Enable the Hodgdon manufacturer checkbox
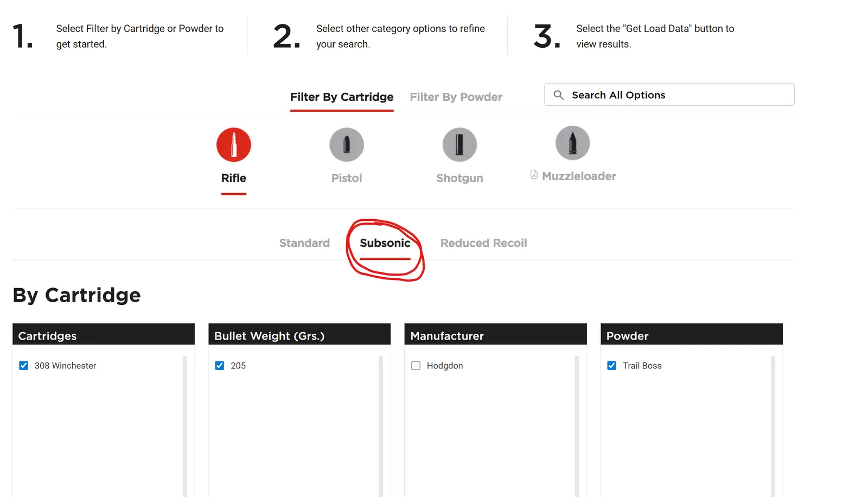The height and width of the screenshot is (497, 868). (416, 366)
